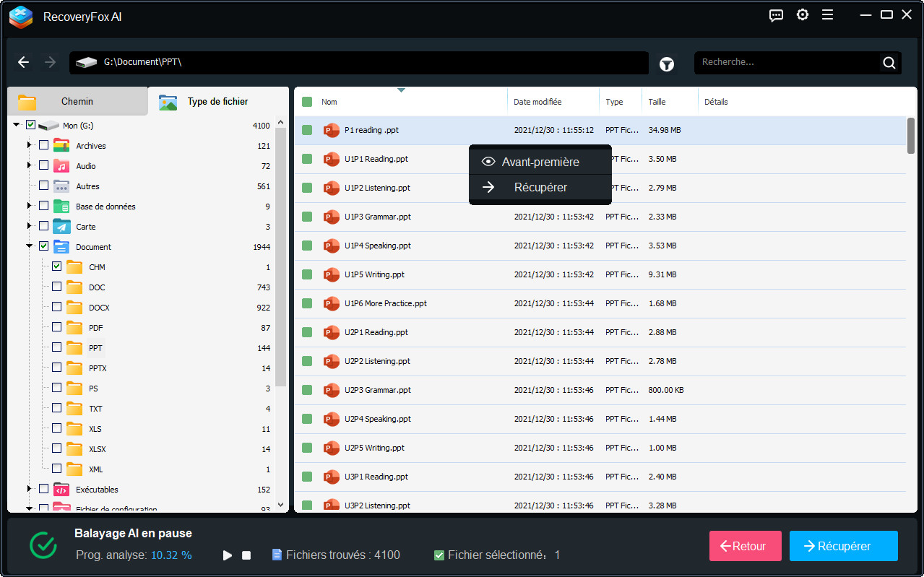Image resolution: width=924 pixels, height=577 pixels.
Task: Check the DOCX folder checkbox
Action: pyautogui.click(x=56, y=307)
